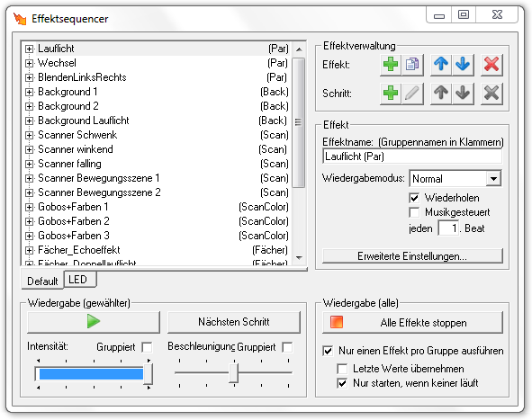Screen dimensions: 532x420
Task: Move effect up with blue arrow
Action: (441, 65)
